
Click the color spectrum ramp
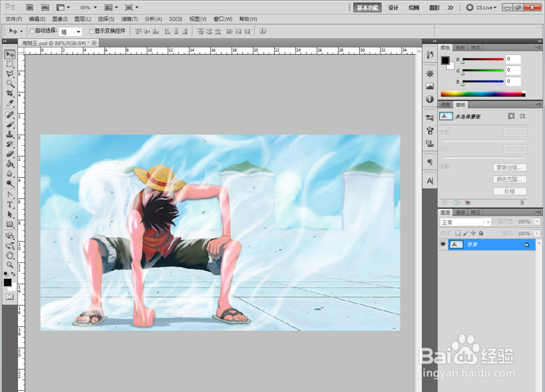click(483, 94)
